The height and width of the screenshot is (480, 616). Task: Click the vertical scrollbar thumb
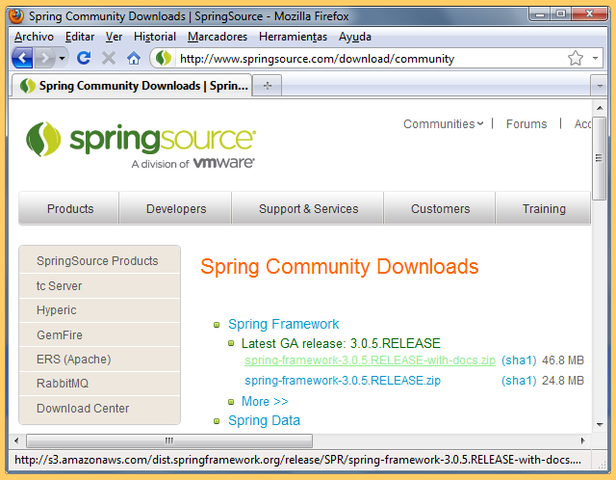tap(599, 158)
